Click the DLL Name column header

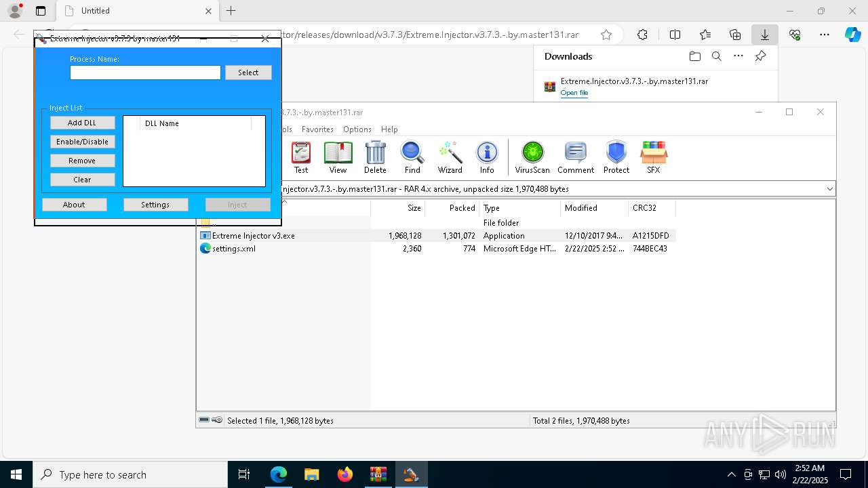pos(195,123)
